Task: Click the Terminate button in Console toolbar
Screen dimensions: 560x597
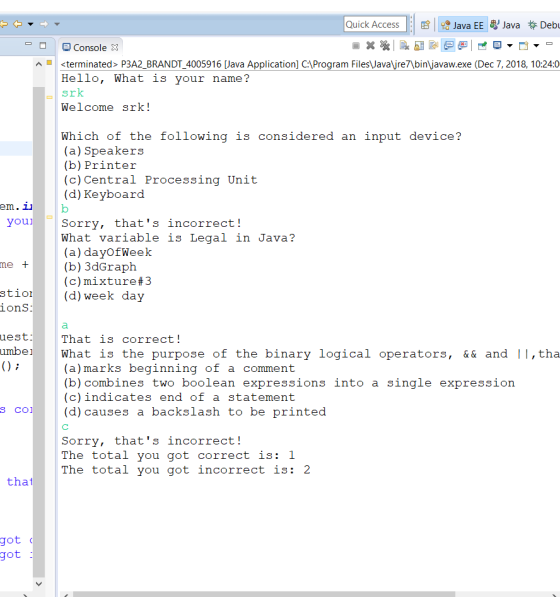Action: [356, 46]
